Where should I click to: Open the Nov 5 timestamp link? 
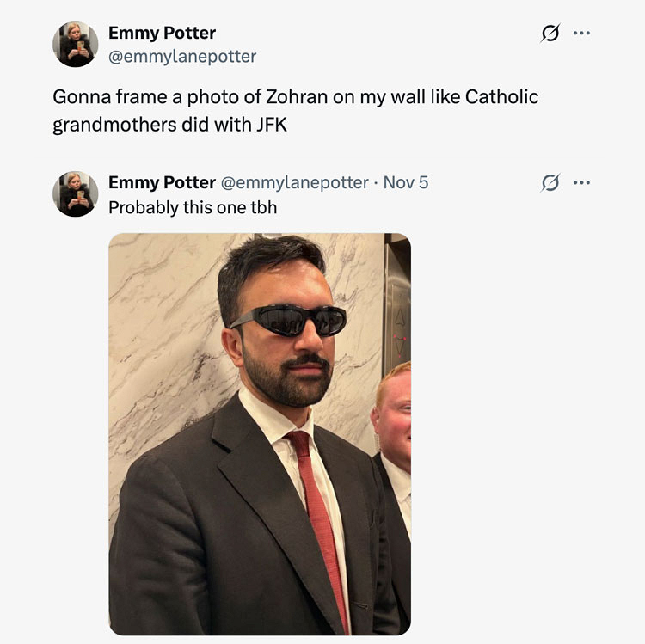[x=405, y=183]
